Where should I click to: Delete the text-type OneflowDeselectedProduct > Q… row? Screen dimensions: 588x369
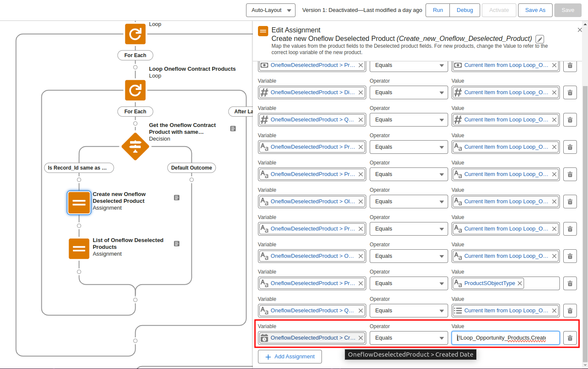pyautogui.click(x=570, y=311)
